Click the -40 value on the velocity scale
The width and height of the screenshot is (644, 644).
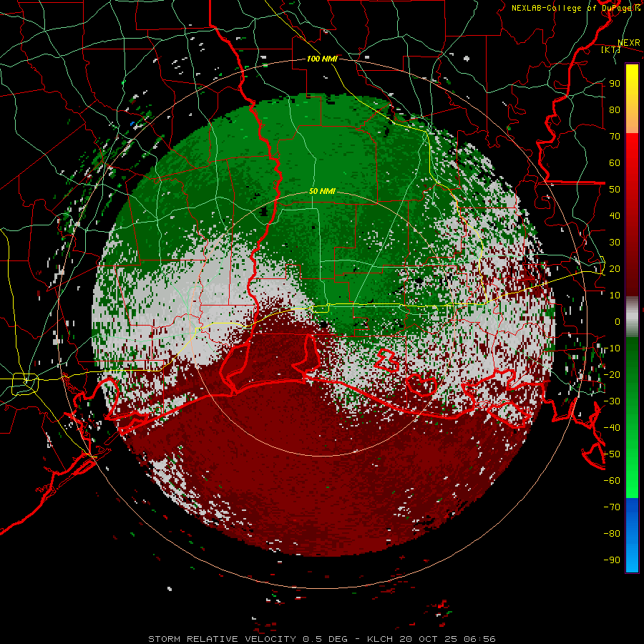tap(612, 428)
